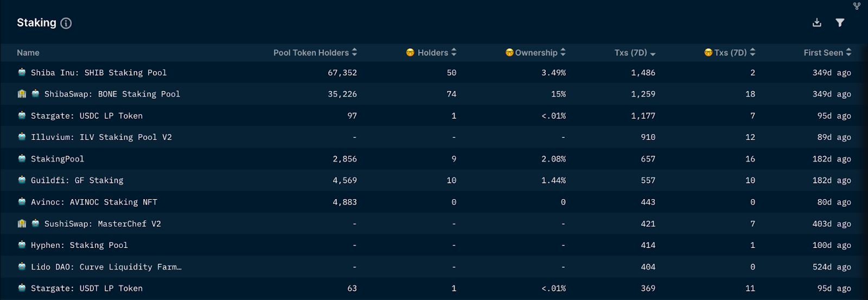This screenshot has height=300, width=868.
Task: Click the bank icon beside ShibaSwap BONE
Action: pyautogui.click(x=22, y=94)
